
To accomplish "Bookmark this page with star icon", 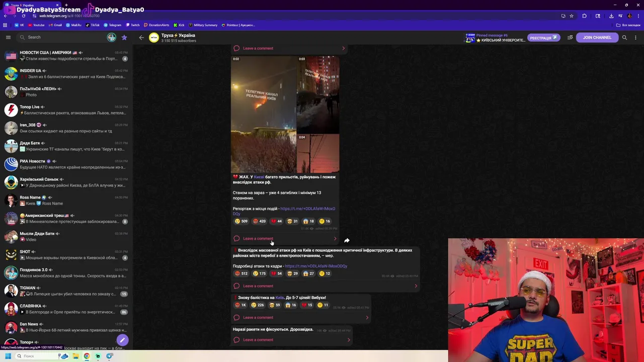I will click(x=572, y=16).
